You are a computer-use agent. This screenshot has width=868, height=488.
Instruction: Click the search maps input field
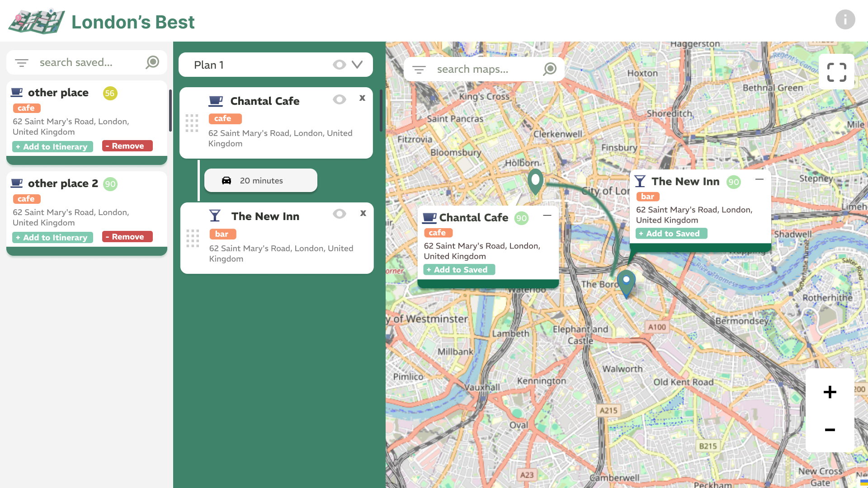point(479,69)
